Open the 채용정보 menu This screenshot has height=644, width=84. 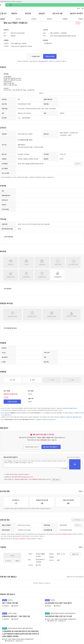[x=14, y=13]
